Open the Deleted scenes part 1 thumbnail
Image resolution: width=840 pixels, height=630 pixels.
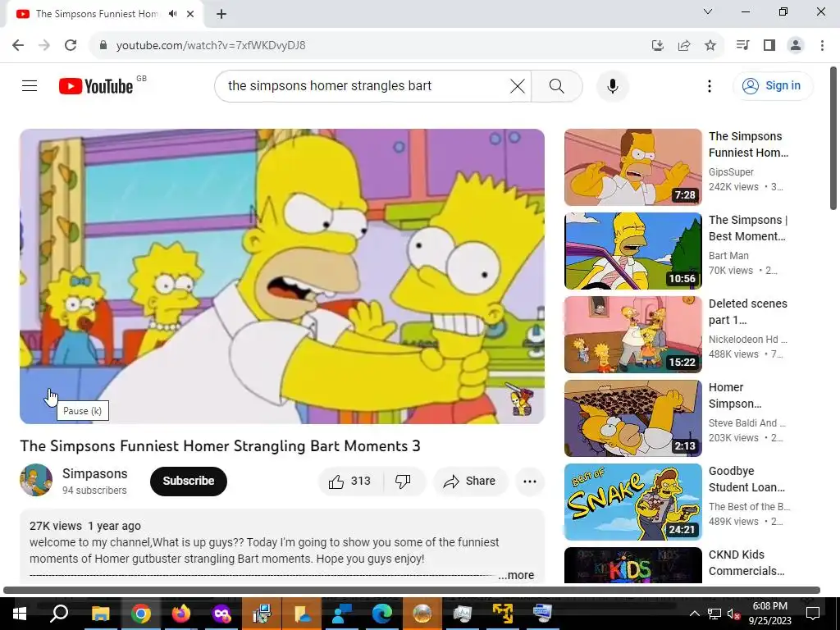[x=632, y=335]
